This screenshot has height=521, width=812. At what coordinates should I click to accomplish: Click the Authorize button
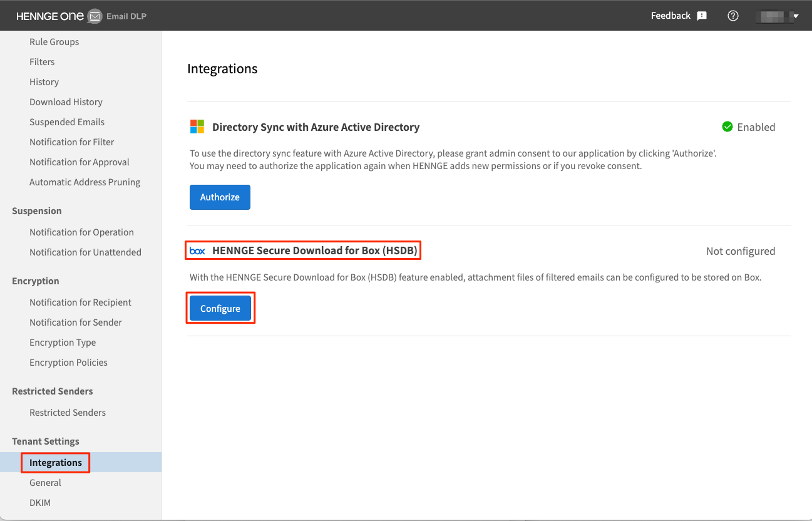tap(220, 197)
